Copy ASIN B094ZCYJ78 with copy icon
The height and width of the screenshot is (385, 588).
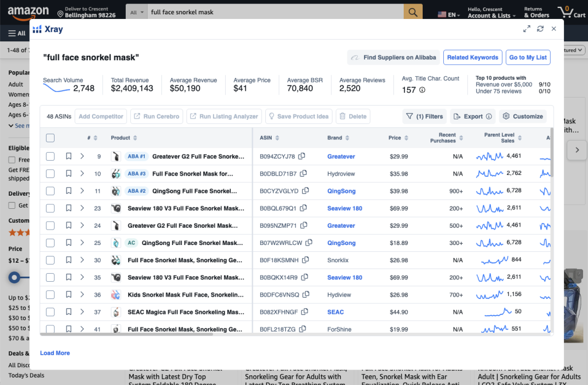(x=301, y=156)
